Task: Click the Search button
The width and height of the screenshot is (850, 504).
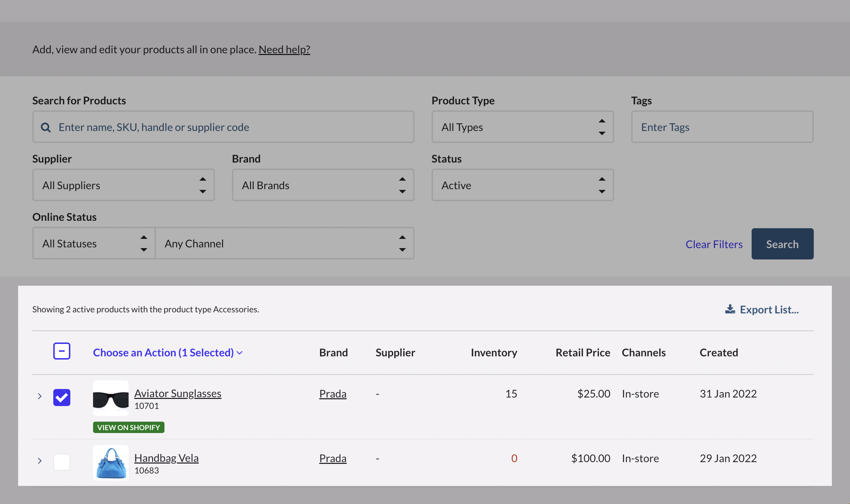Action: [x=783, y=244]
